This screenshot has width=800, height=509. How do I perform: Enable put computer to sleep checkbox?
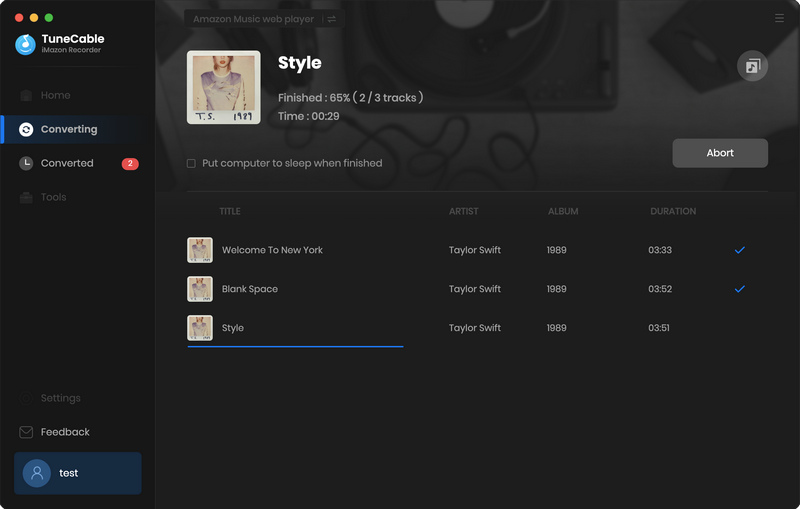191,164
